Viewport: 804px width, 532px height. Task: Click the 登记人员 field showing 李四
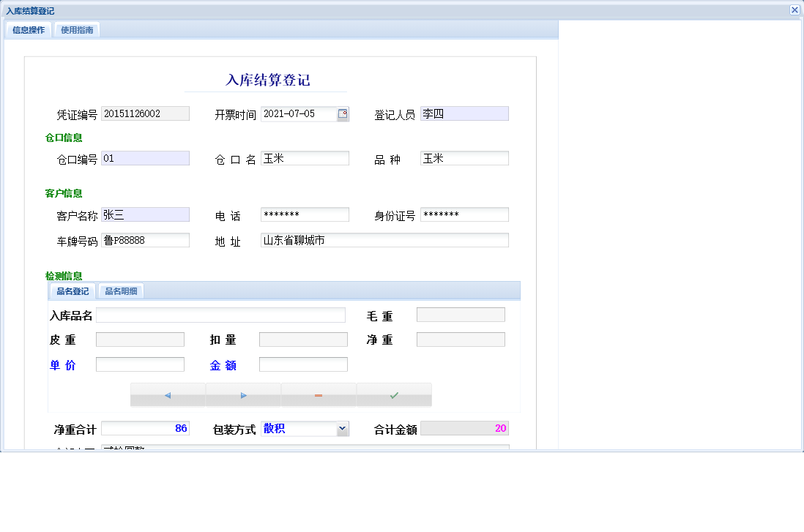click(464, 113)
